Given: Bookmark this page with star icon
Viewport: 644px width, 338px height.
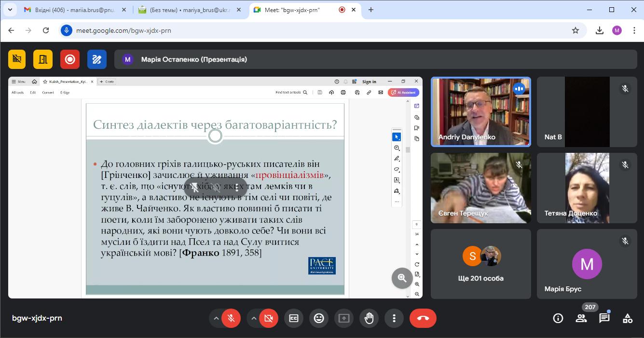Looking at the screenshot, I should pyautogui.click(x=575, y=30).
